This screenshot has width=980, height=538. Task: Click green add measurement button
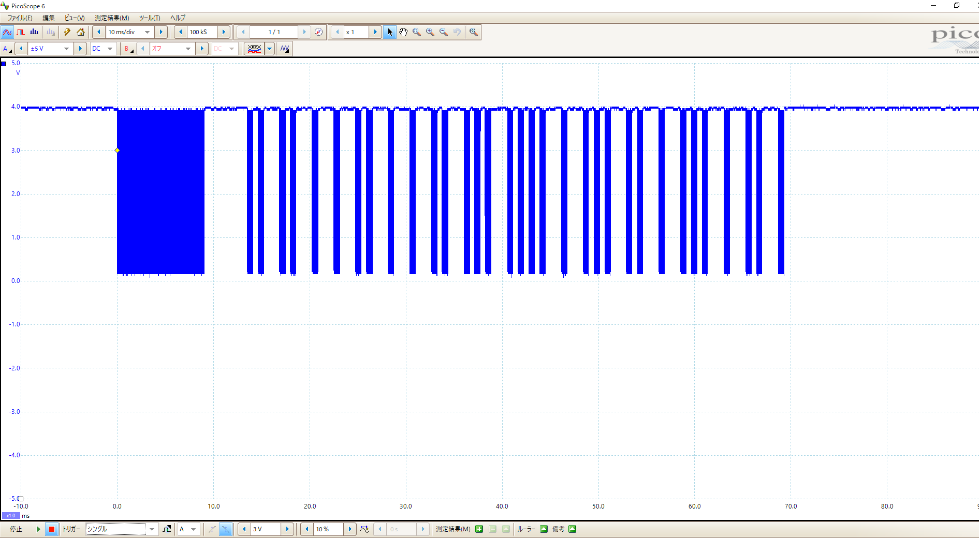click(x=479, y=529)
